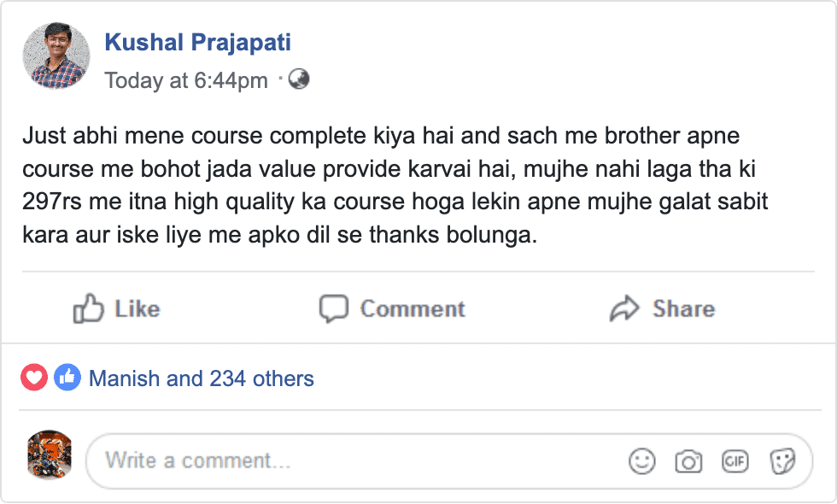
Task: Click the Comment speech bubble icon
Action: [333, 308]
